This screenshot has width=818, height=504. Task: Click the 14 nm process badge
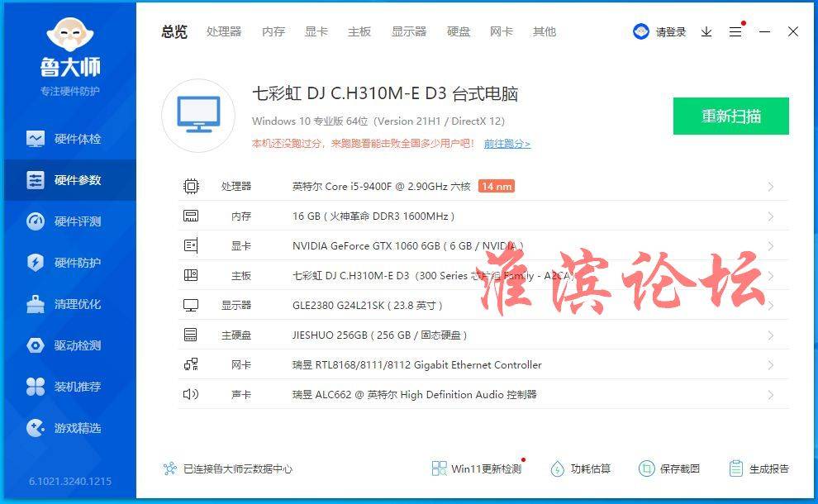click(x=497, y=186)
